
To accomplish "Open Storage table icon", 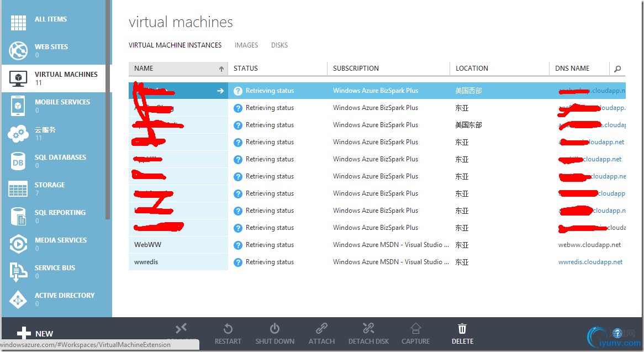I will [18, 189].
